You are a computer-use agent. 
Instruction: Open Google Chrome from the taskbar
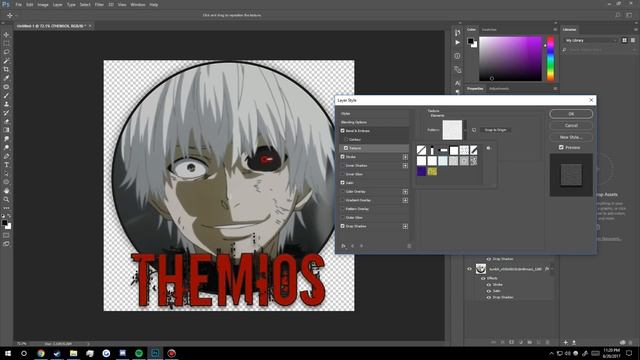[x=41, y=353]
